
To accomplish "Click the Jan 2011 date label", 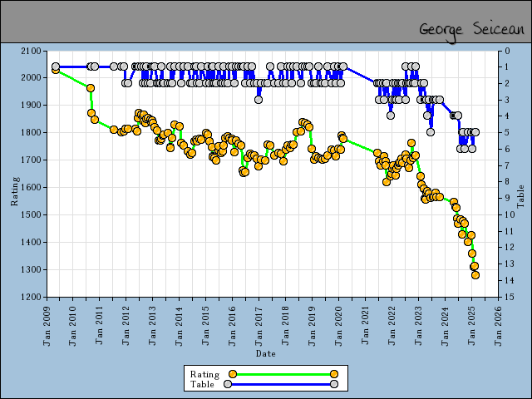I will pyautogui.click(x=100, y=326).
